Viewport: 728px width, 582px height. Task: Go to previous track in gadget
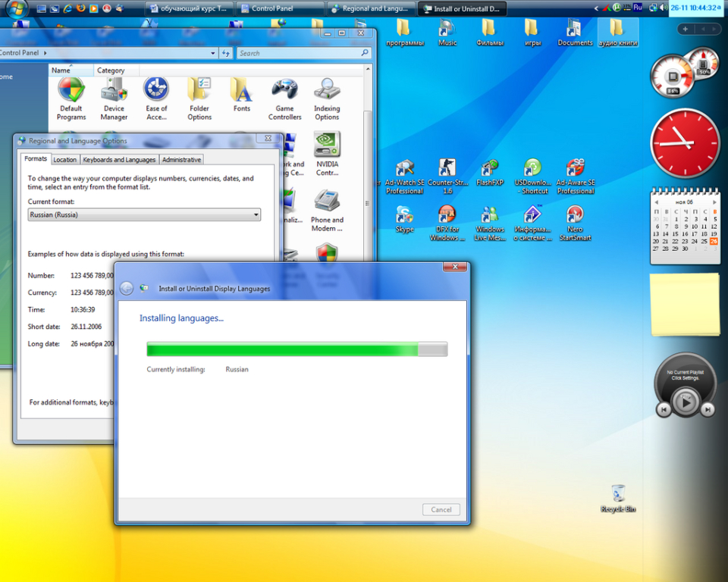pos(664,409)
